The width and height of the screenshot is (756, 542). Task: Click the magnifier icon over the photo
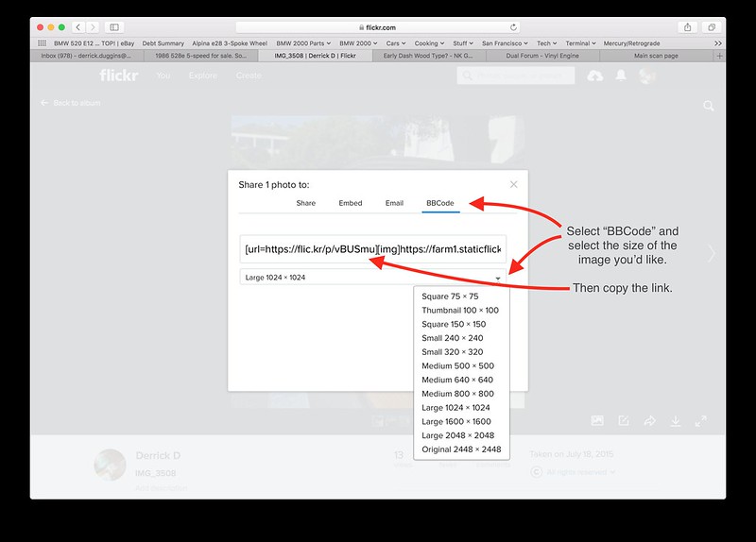pos(709,108)
